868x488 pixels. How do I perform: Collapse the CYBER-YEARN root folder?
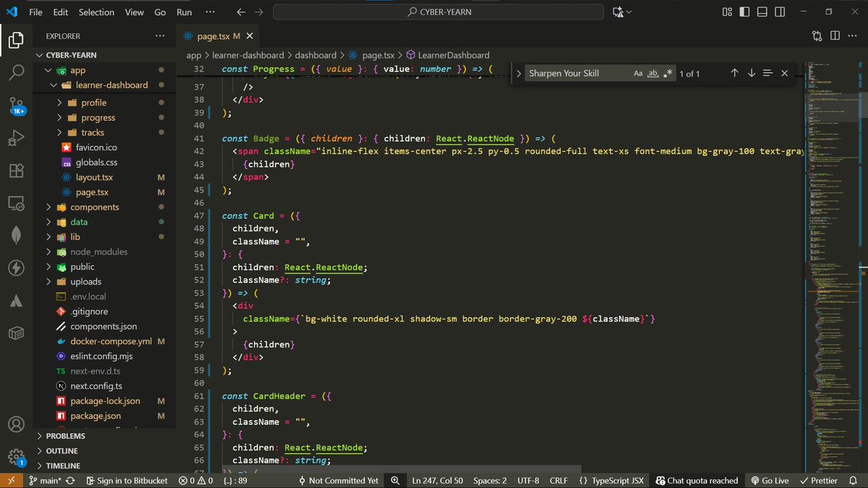coord(39,55)
